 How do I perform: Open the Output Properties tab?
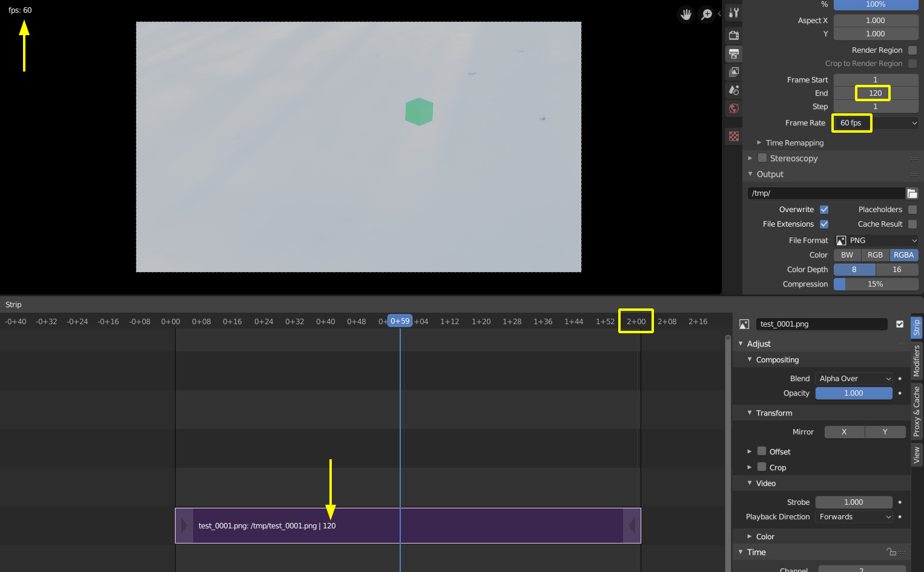point(733,54)
